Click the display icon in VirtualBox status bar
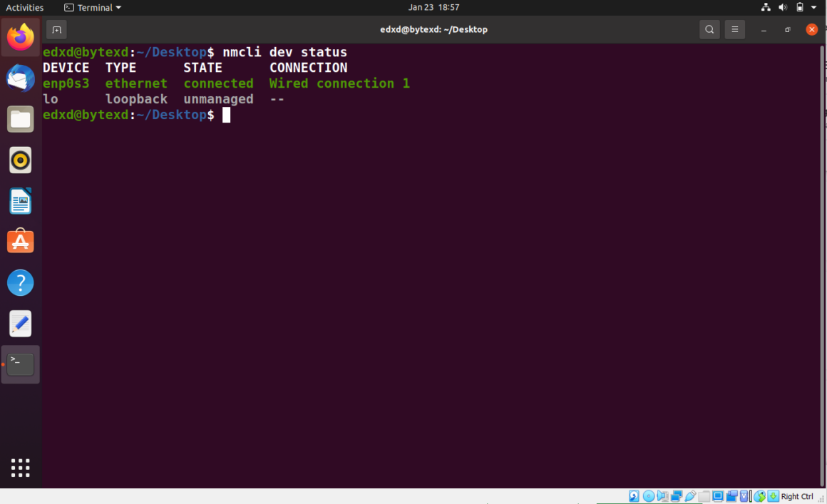This screenshot has height=504, width=827. tap(718, 495)
